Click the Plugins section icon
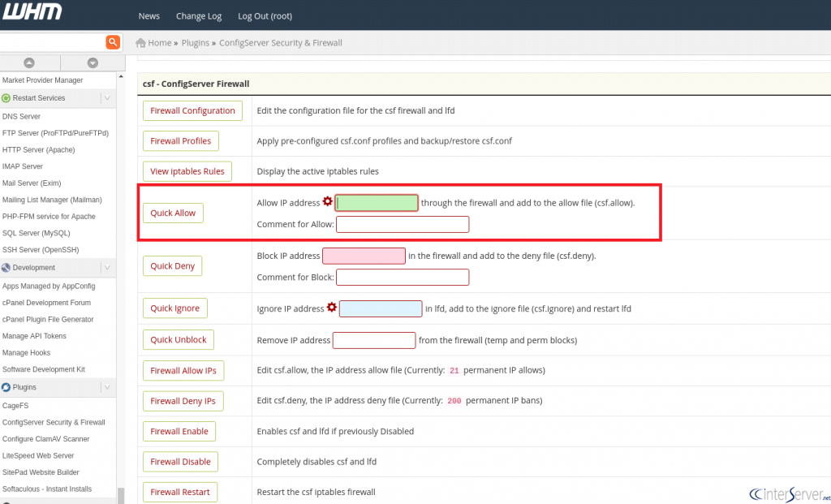 (x=6, y=387)
